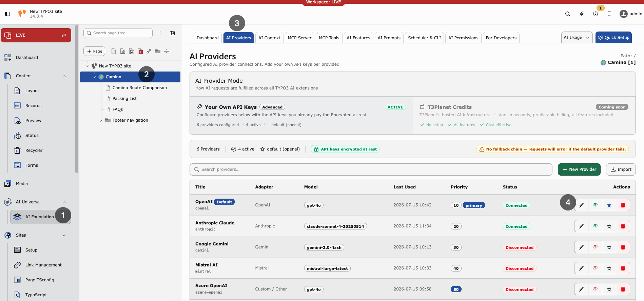Image resolution: width=644 pixels, height=301 pixels.
Task: Open the AI Usage dropdown
Action: [x=577, y=38]
